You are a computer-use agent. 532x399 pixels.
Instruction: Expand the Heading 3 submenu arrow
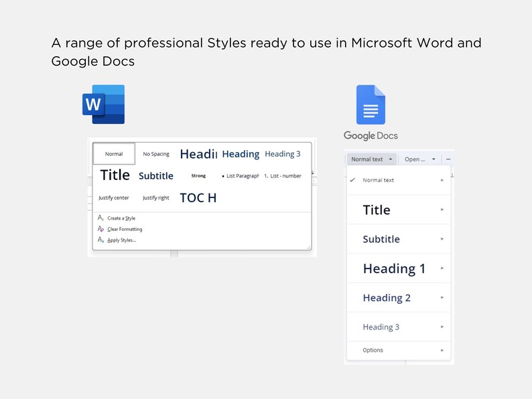click(442, 327)
